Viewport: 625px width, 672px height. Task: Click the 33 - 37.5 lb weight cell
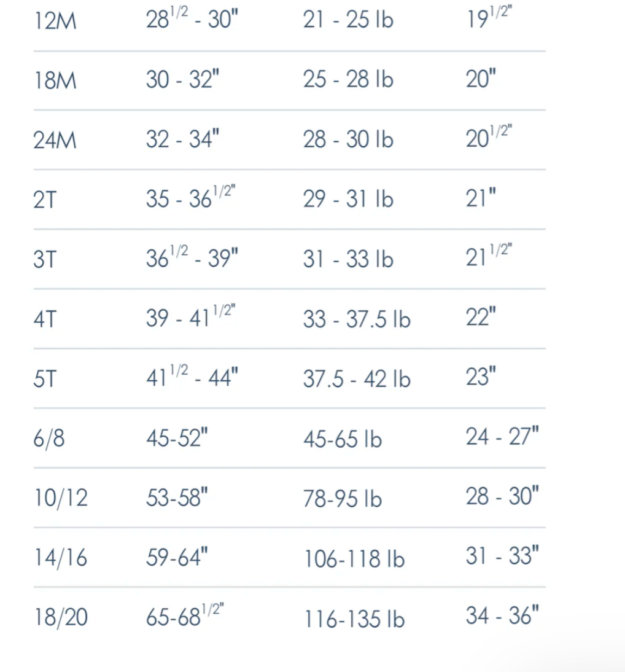pyautogui.click(x=357, y=319)
